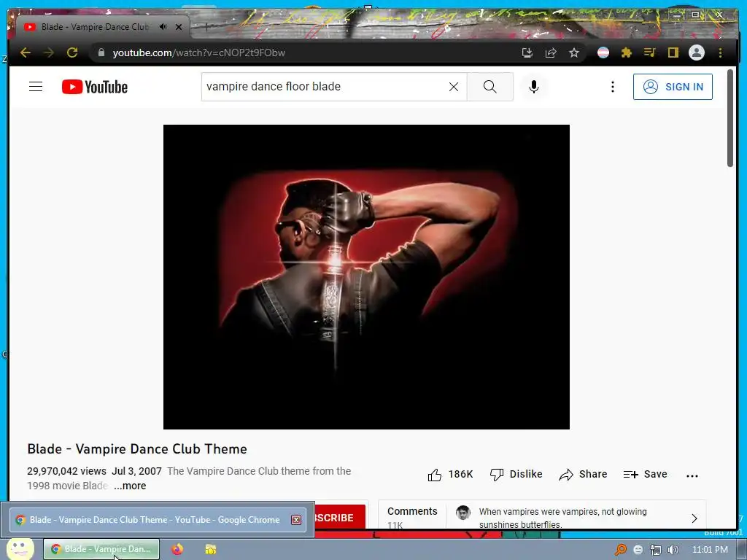Open the Comments section header
The width and height of the screenshot is (747, 560).
(x=412, y=511)
